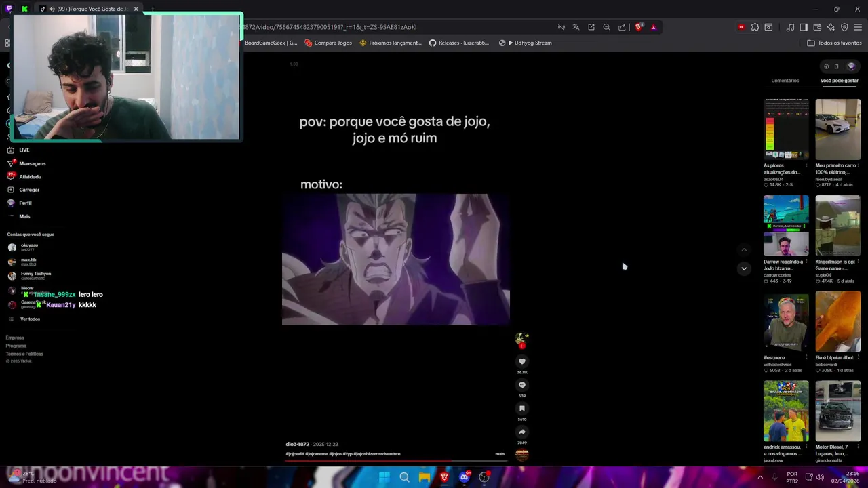Open the music note playlist icon
Viewport: 868px width, 488px height.
tap(790, 27)
